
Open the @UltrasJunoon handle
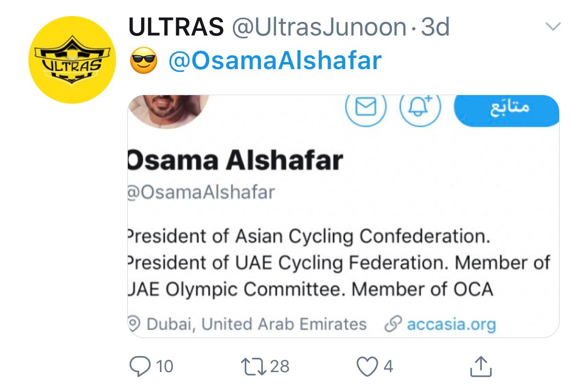tap(319, 27)
